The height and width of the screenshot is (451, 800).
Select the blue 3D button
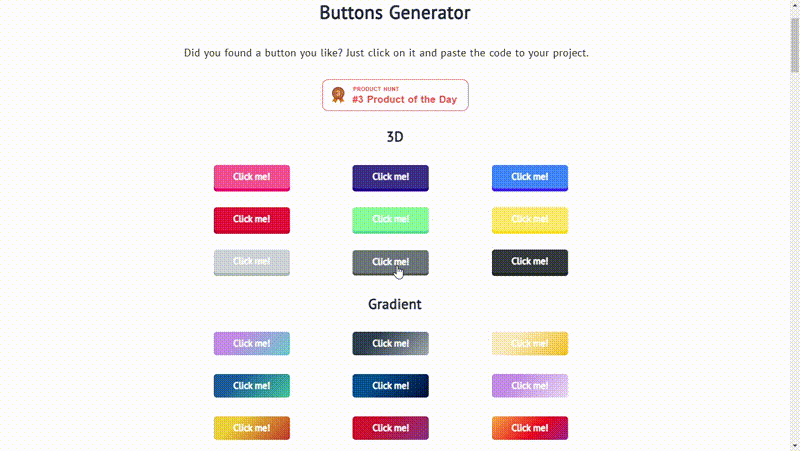(530, 177)
